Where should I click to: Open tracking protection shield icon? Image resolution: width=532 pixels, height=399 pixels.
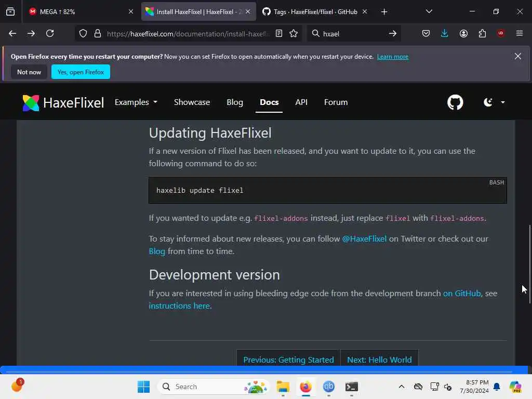click(83, 34)
